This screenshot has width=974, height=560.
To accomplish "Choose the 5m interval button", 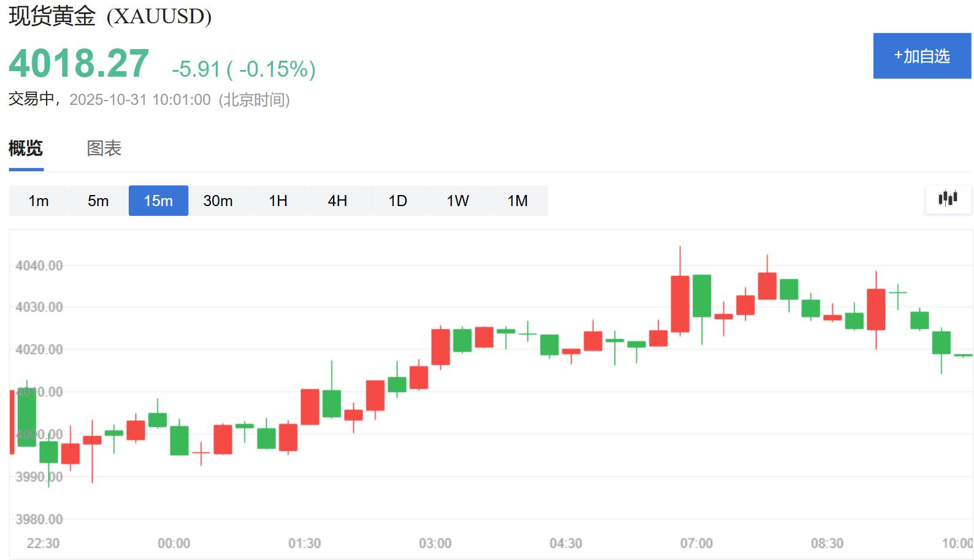I will coord(98,201).
